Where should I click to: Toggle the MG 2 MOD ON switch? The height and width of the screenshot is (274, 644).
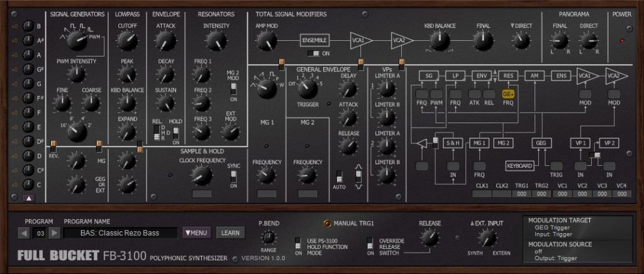(x=233, y=89)
